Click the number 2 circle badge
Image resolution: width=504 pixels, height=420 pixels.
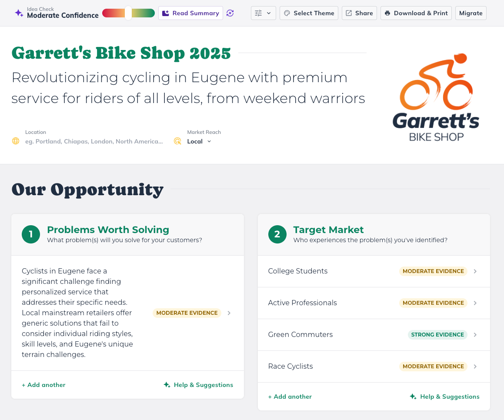(277, 234)
